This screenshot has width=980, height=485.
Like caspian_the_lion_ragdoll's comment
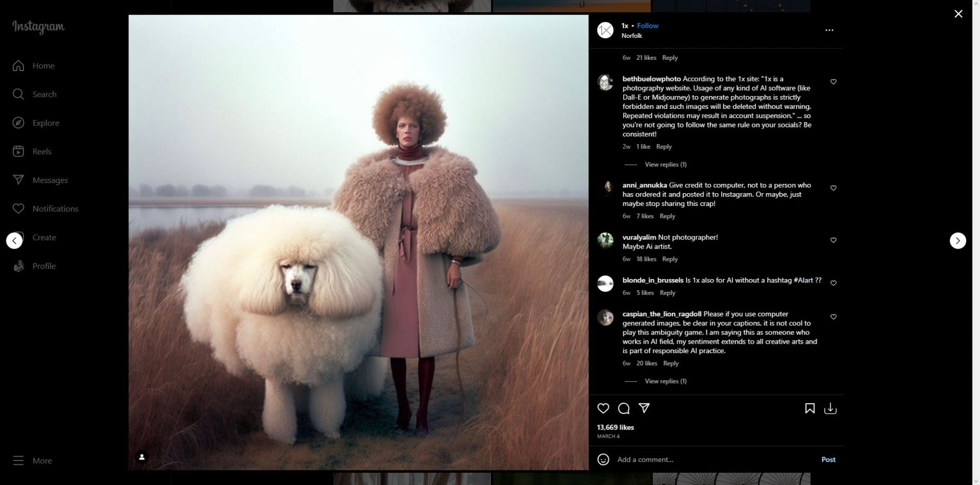point(833,317)
